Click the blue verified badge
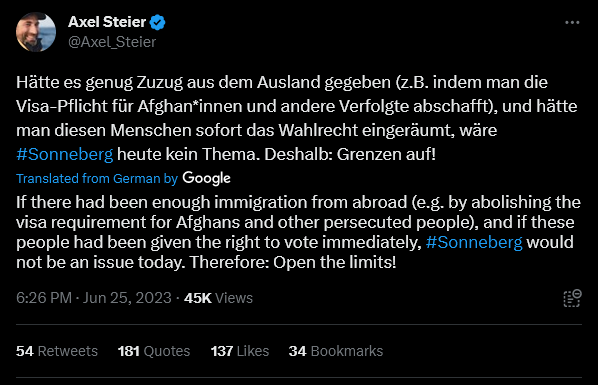Image resolution: width=598 pixels, height=385 pixels. point(157,23)
